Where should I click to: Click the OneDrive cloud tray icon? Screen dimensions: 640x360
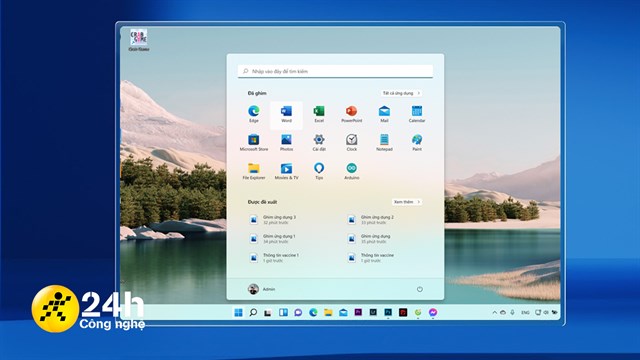503,313
